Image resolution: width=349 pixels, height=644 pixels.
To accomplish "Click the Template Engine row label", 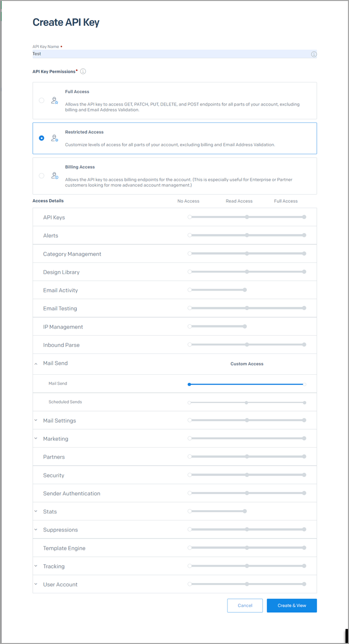I will pos(64,548).
